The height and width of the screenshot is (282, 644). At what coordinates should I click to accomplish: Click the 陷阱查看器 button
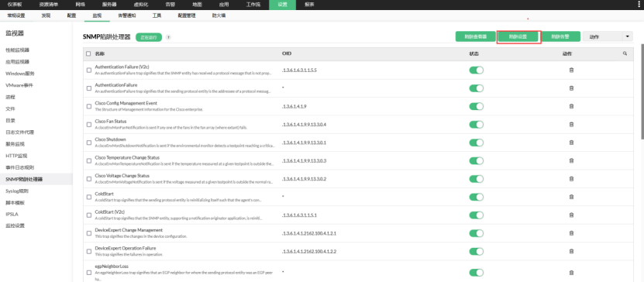(475, 36)
